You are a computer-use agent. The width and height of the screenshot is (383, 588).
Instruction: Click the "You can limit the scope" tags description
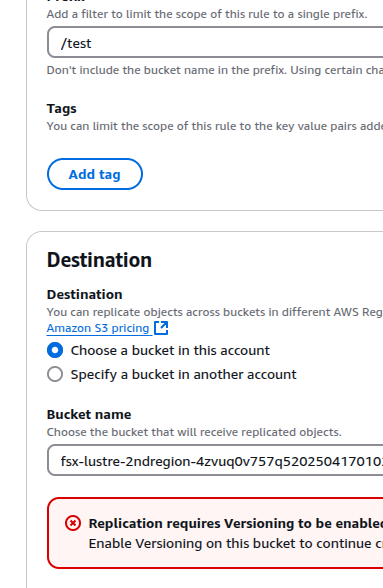pos(215,126)
